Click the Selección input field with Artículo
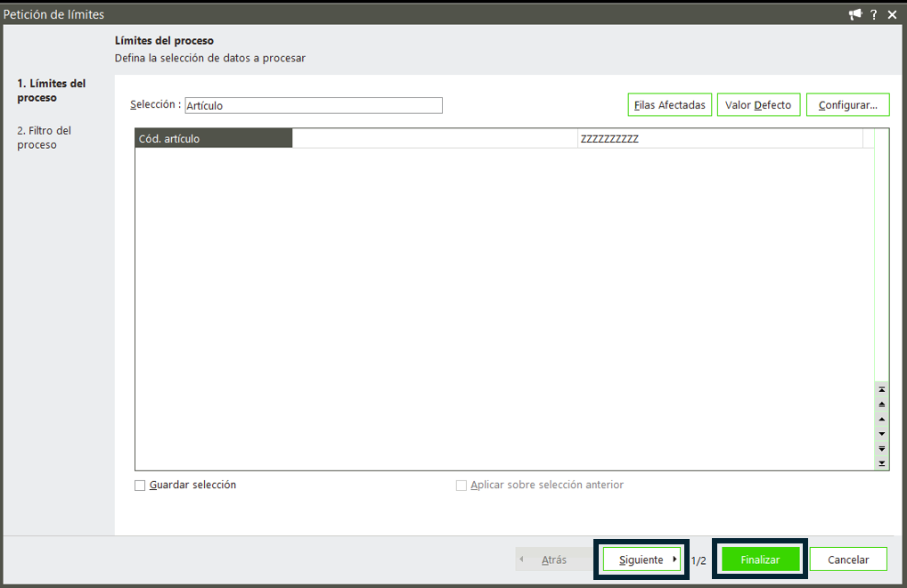The image size is (907, 588). pyautogui.click(x=314, y=105)
